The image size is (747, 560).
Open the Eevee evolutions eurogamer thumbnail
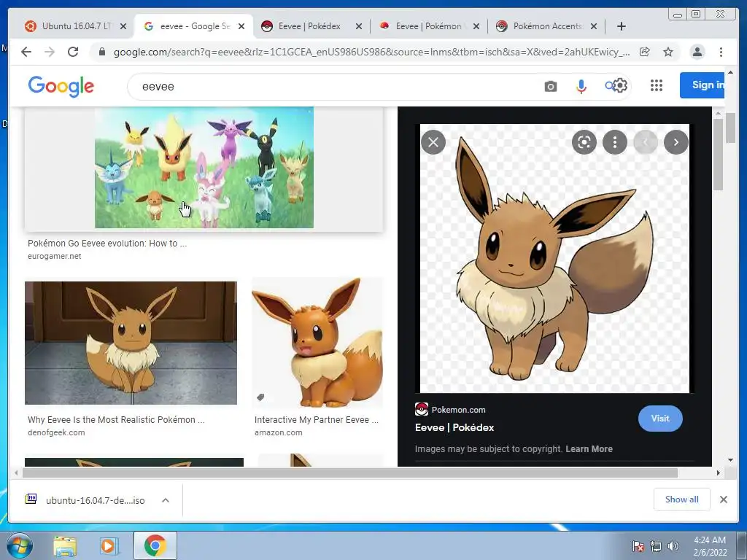coord(204,168)
